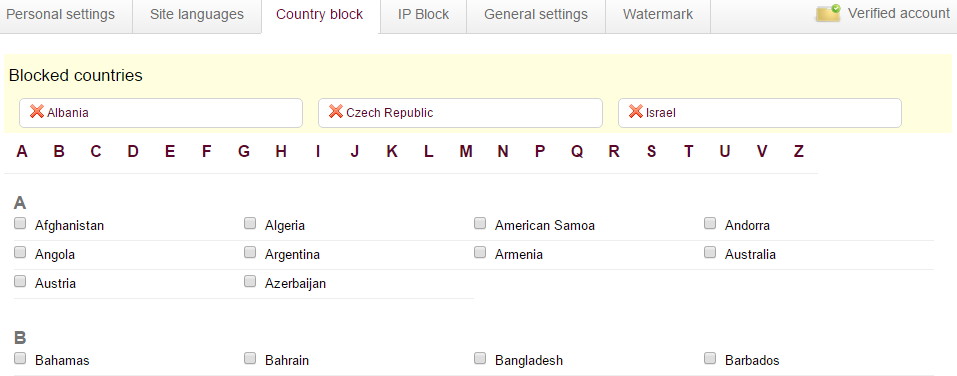Switch to Site languages tab
The image size is (957, 376).
pyautogui.click(x=197, y=14)
